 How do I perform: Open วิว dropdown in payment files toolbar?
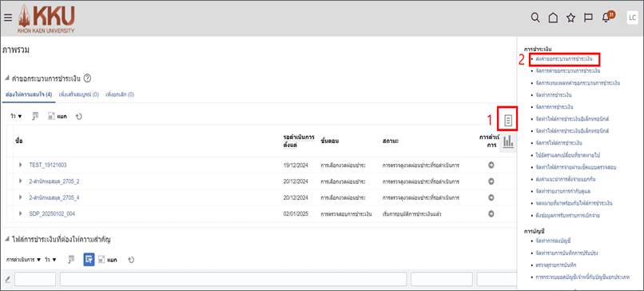pyautogui.click(x=51, y=260)
